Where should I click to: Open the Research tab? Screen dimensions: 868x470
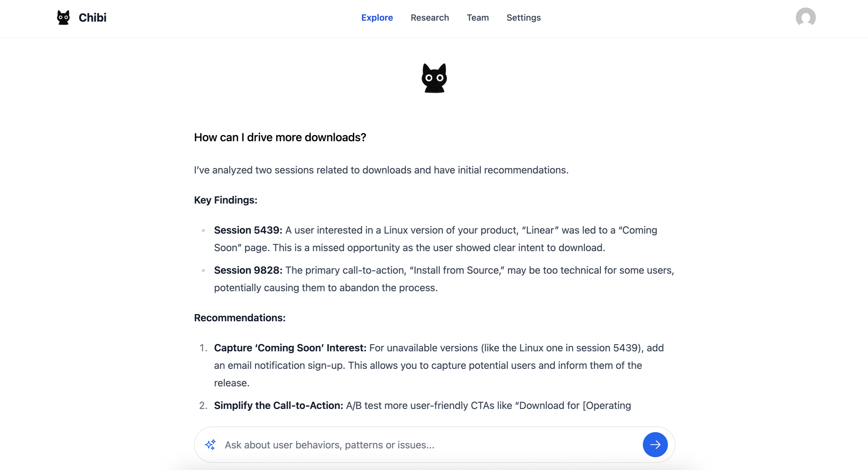[430, 18]
